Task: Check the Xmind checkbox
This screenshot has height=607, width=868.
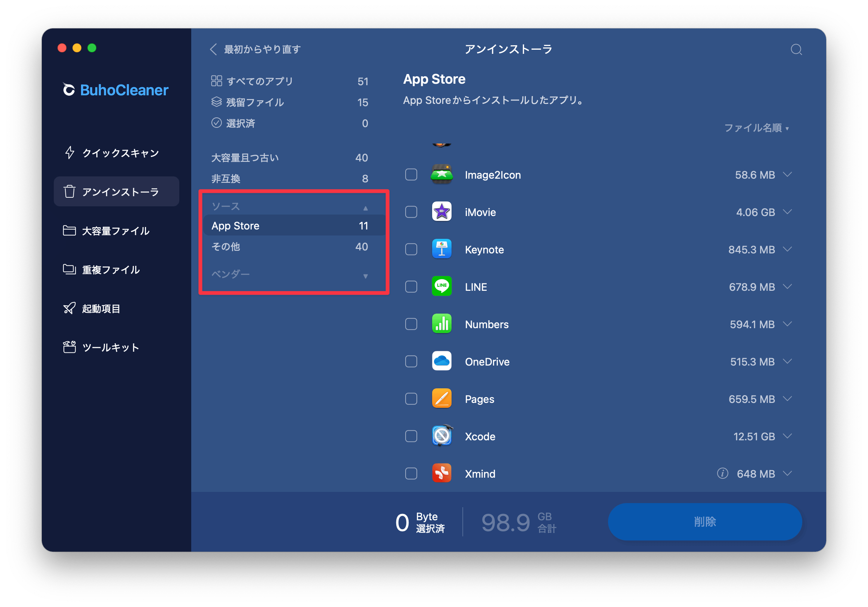Action: 411,474
